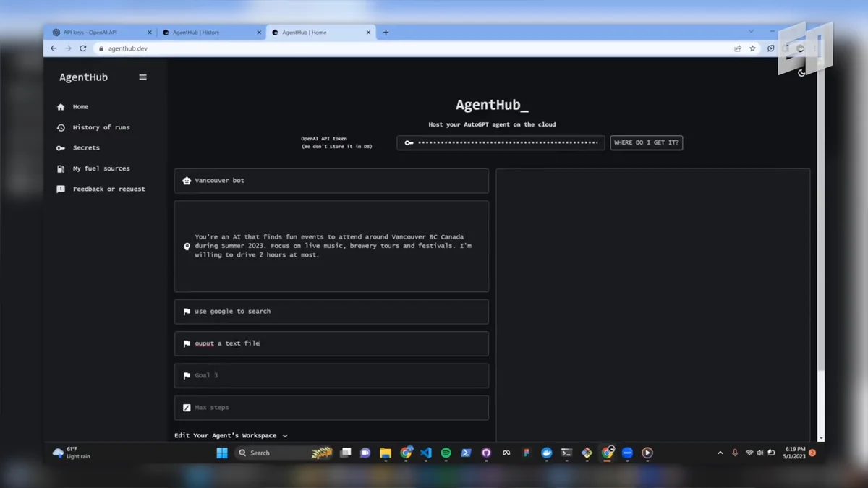Screen dimensions: 868x488
Task: Select the AgentHub | Home browser tab
Action: click(x=320, y=33)
